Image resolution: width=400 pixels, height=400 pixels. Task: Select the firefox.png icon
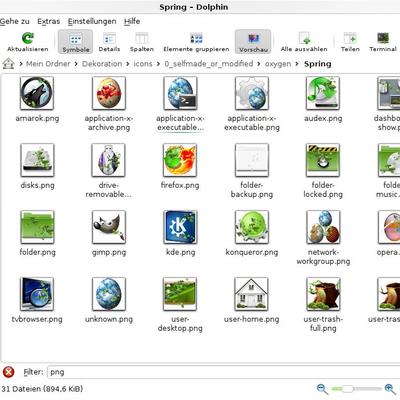pos(180,160)
